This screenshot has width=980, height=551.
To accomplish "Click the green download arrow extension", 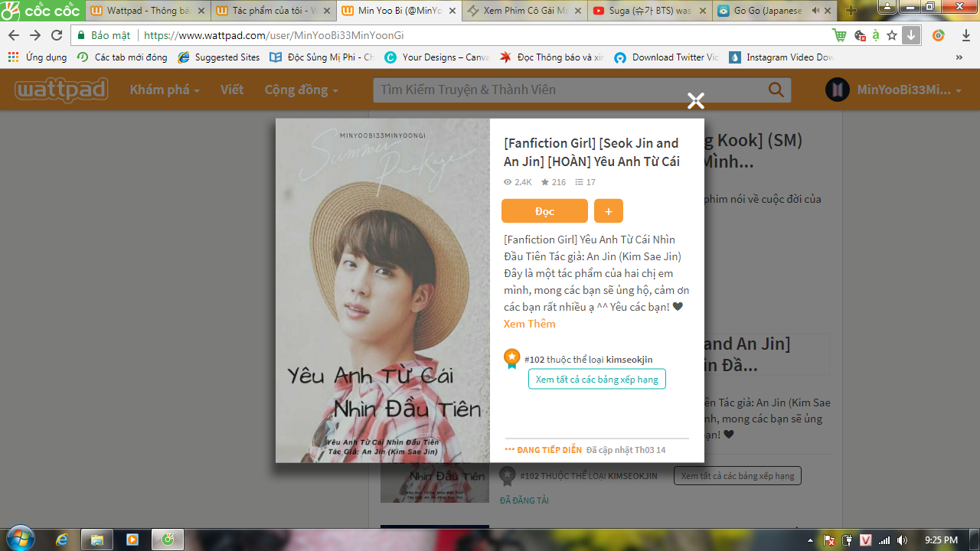I will point(911,35).
